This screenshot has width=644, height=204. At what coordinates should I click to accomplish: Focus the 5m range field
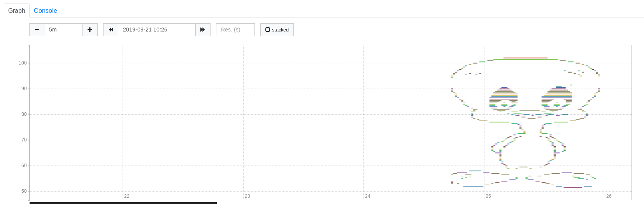(63, 30)
